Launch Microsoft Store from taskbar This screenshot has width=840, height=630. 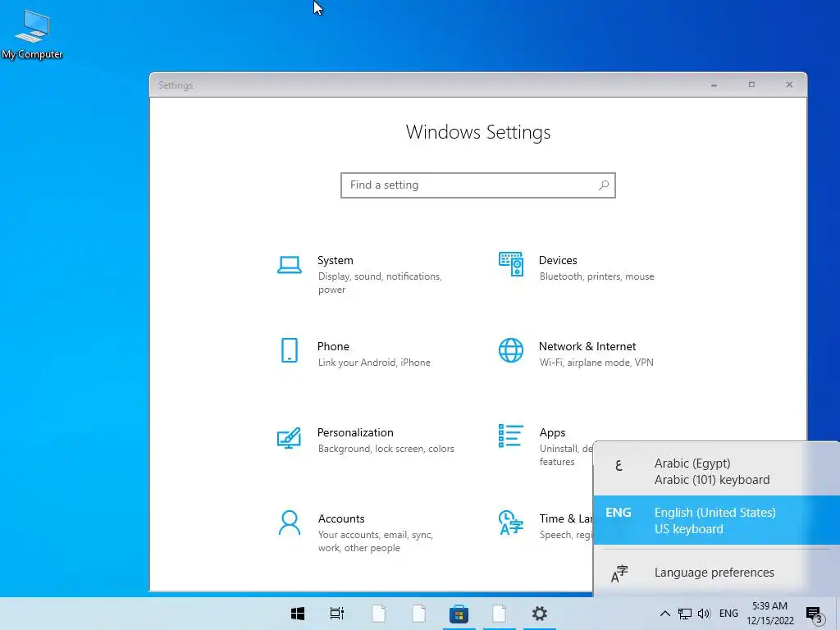point(459,614)
